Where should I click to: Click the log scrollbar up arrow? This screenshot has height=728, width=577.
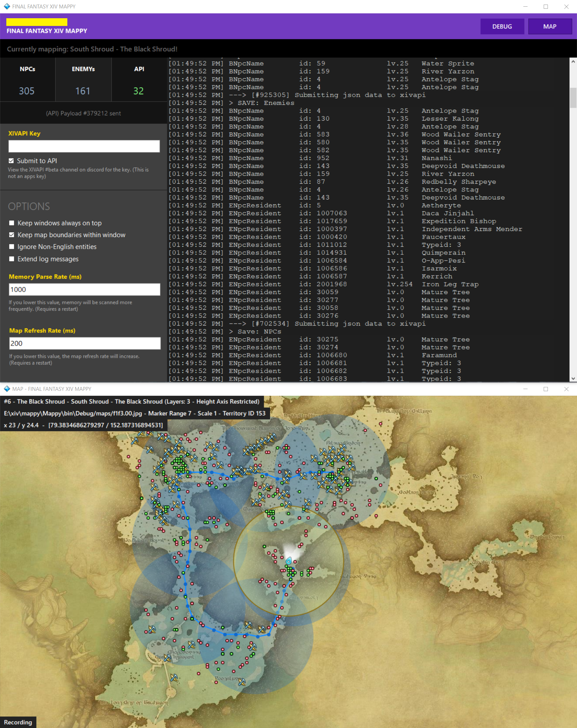click(x=573, y=61)
